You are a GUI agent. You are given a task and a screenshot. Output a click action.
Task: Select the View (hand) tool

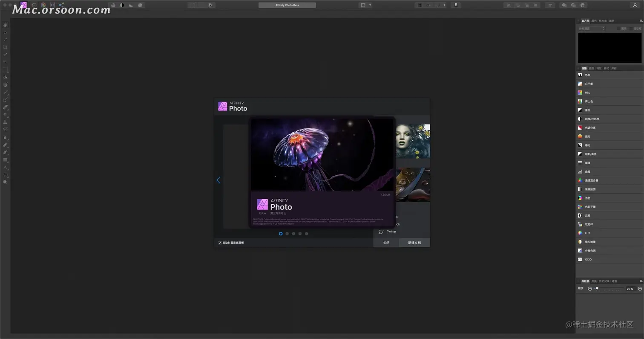click(x=5, y=25)
